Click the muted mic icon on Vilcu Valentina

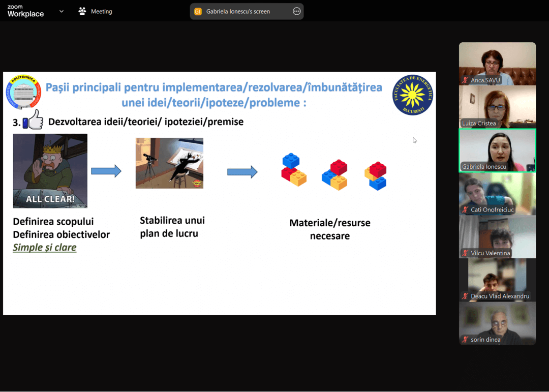coord(465,253)
